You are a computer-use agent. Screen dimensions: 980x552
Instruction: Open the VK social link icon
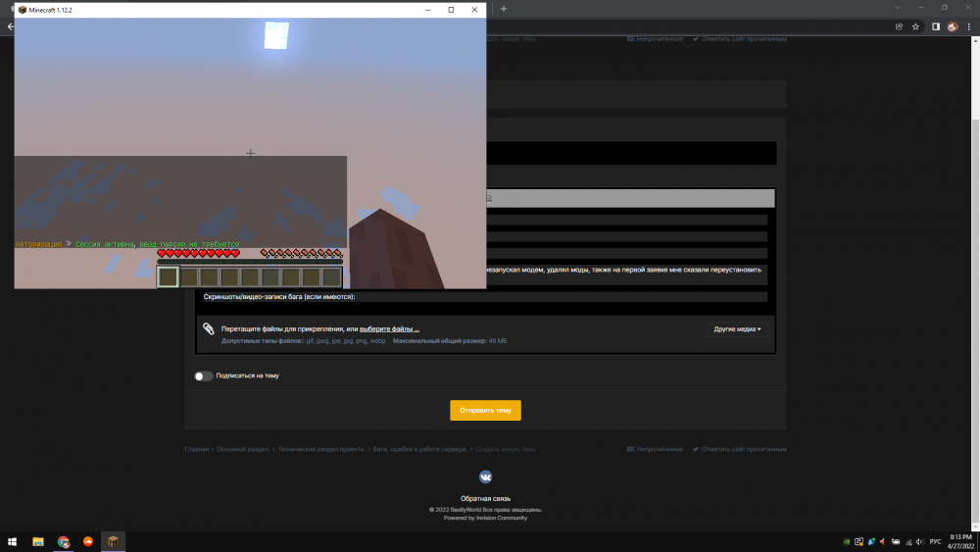click(486, 477)
